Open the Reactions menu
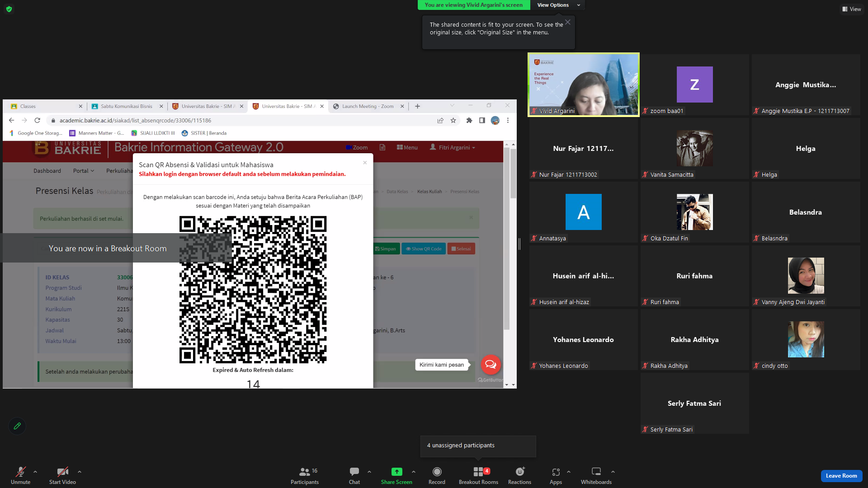 (519, 475)
